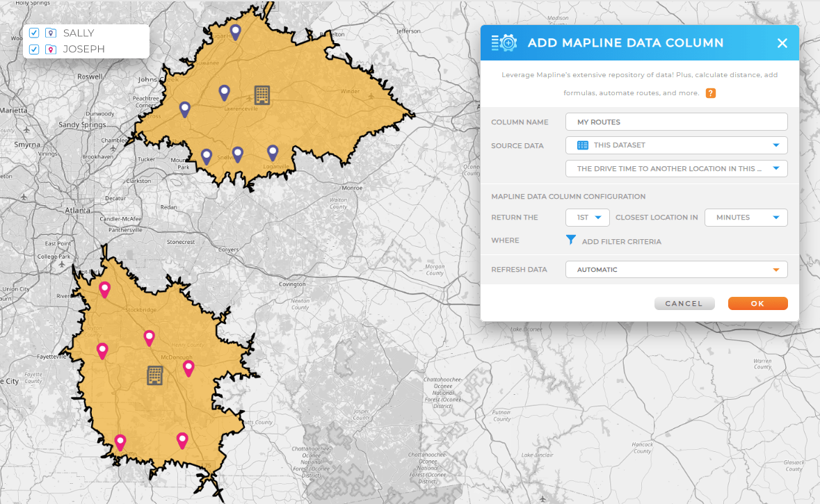Click the Roswell map label
The image size is (820, 504).
(x=90, y=76)
